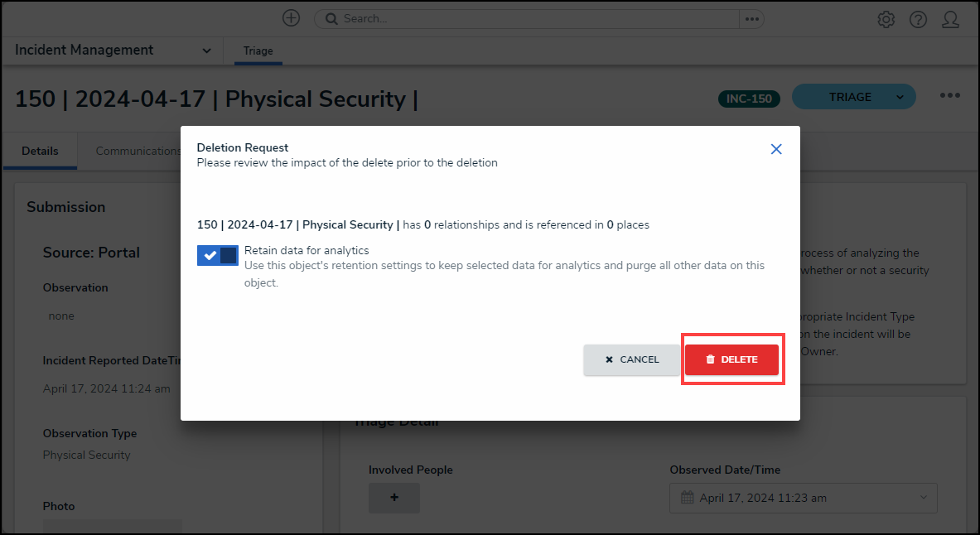Expand the Observed Date/Time dropdown arrow
This screenshot has height=535, width=980.
924,498
